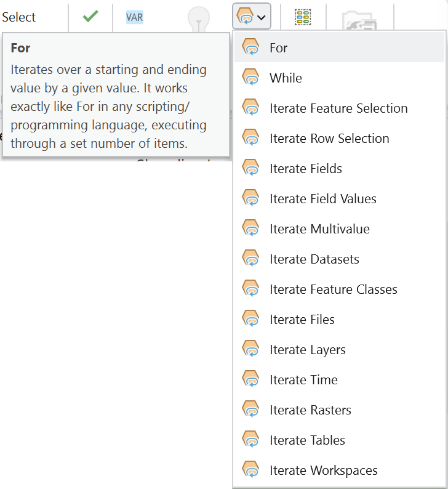The image size is (448, 489).
Task: Click icon beside Iterate Tables
Action: tap(251, 439)
